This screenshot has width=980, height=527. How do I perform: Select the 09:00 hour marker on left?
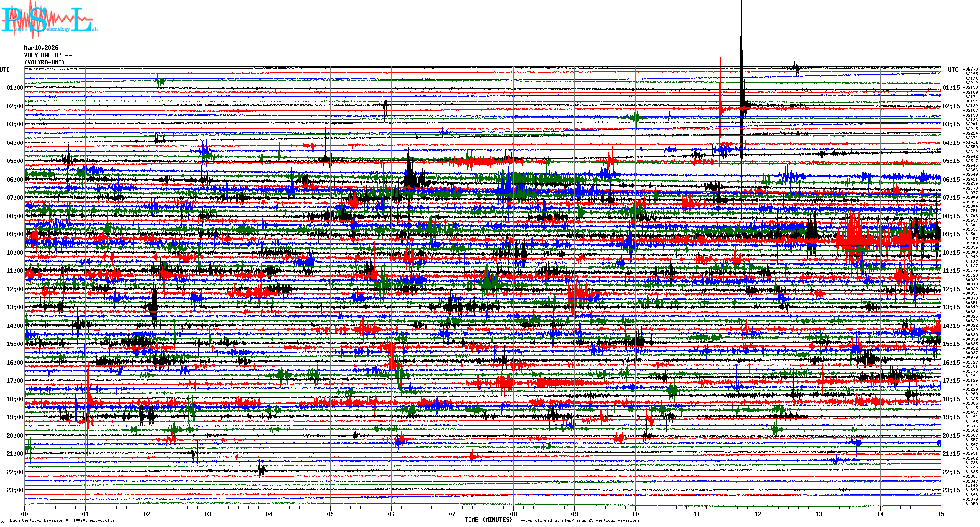click(15, 234)
